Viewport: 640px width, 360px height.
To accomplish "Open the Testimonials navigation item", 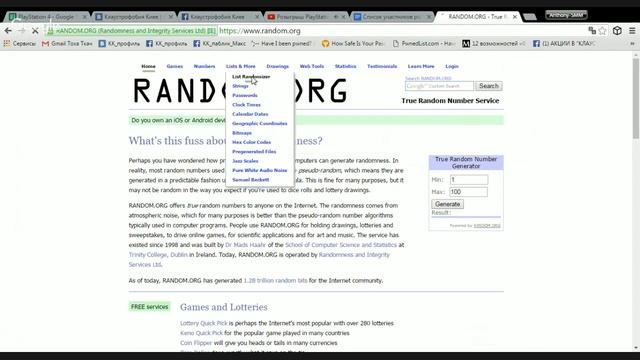I will tap(382, 66).
